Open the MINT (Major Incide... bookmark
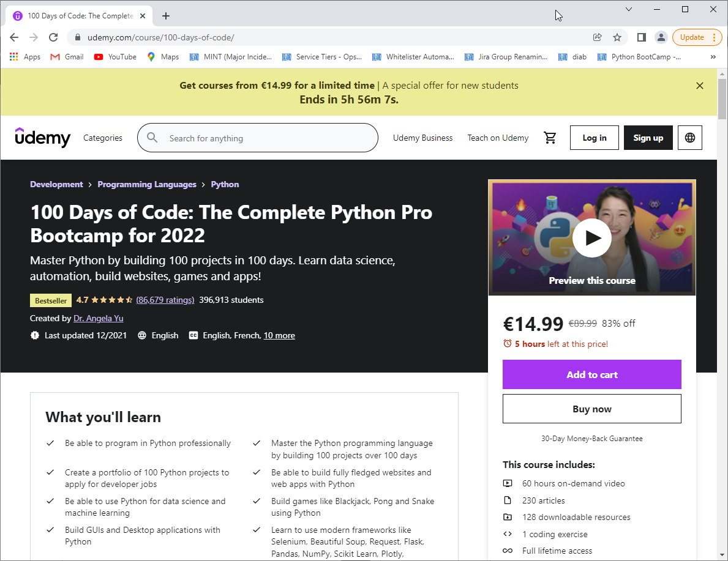The height and width of the screenshot is (561, 728). 231,57
